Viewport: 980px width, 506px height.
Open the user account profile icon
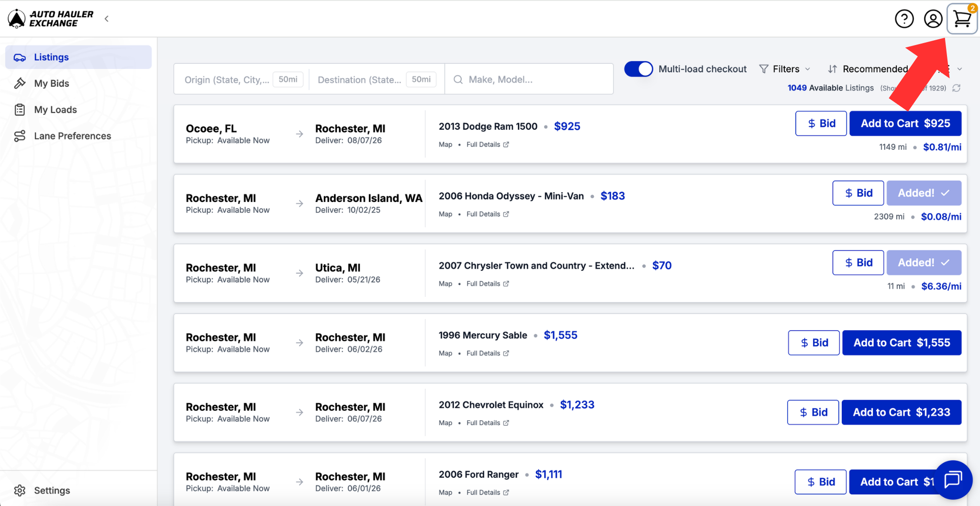coord(933,19)
